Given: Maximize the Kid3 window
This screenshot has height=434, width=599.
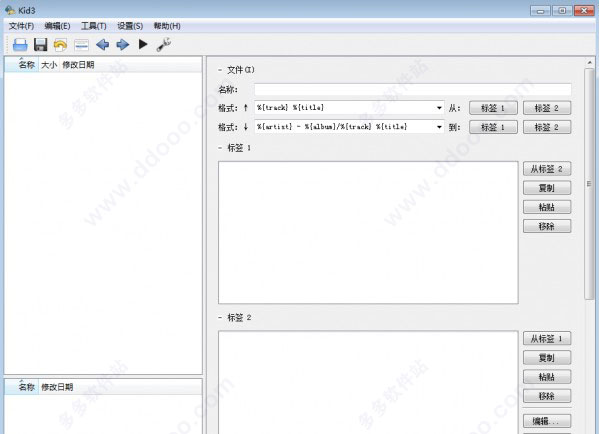Looking at the screenshot, I should 562,11.
